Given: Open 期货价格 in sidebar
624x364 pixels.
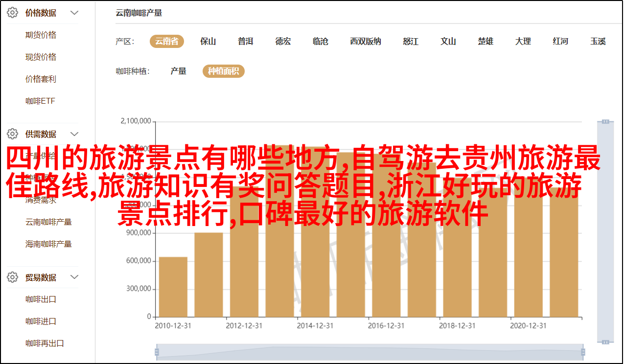Looking at the screenshot, I should pyautogui.click(x=41, y=35).
